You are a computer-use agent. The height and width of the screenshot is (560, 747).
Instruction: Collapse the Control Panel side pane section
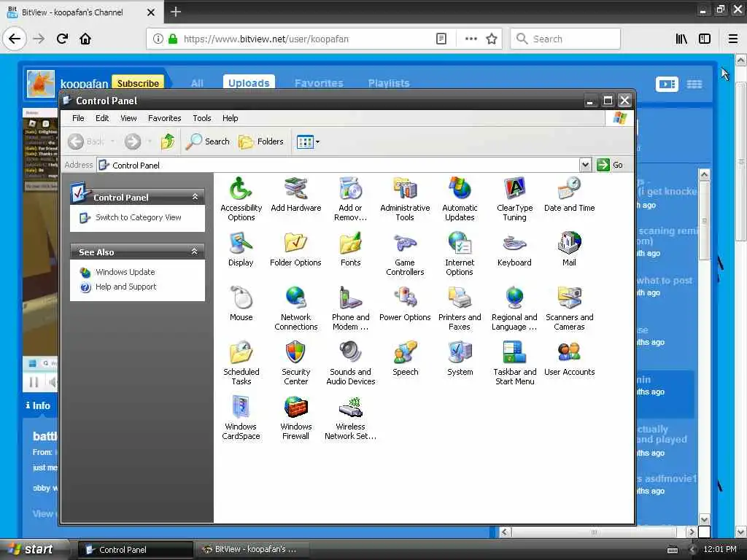pos(194,197)
